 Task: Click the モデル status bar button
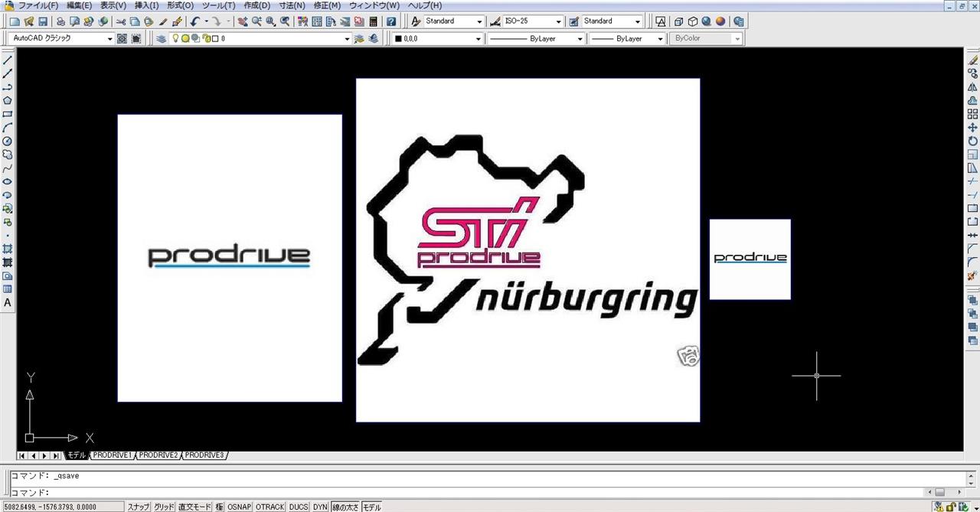[x=371, y=507]
